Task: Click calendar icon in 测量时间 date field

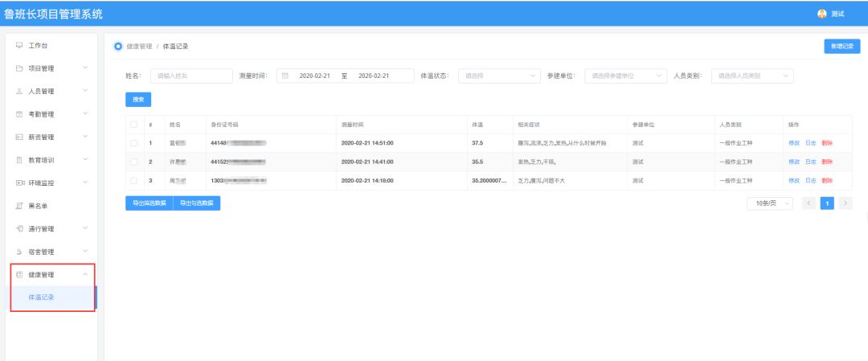Action: 285,76
